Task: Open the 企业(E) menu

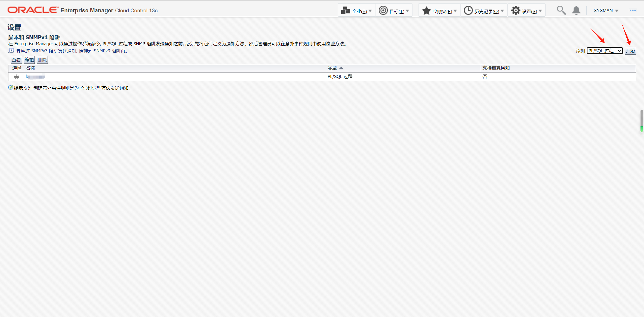Action: (359, 11)
